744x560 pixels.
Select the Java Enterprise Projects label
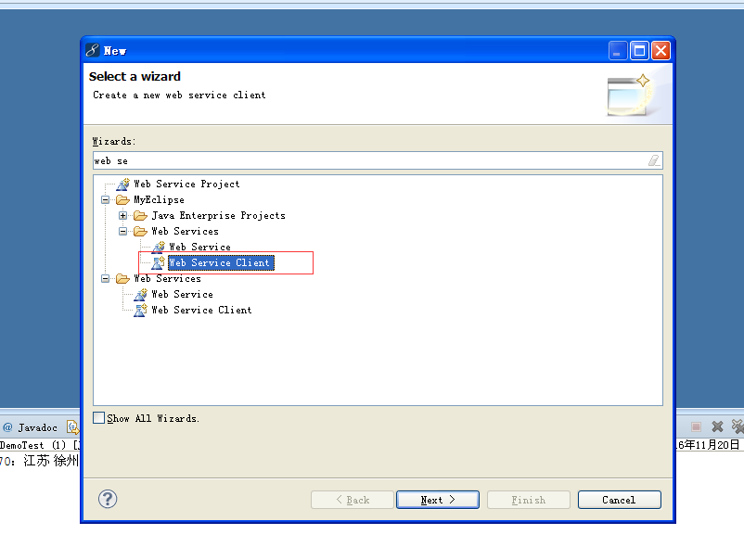[218, 216]
